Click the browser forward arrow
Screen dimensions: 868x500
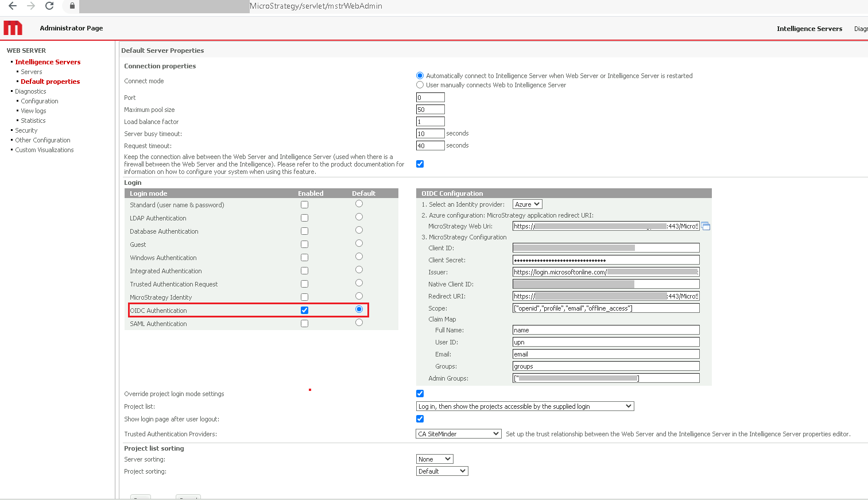click(x=31, y=6)
